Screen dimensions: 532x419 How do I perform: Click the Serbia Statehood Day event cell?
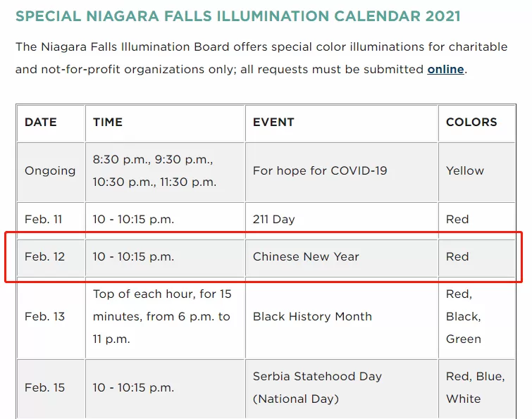[342, 389]
